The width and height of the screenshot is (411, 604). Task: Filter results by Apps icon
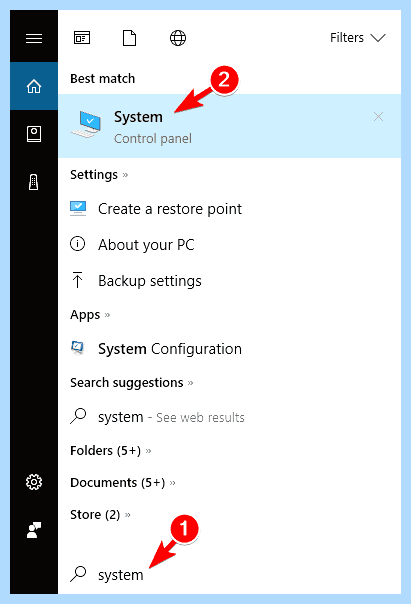[x=82, y=38]
